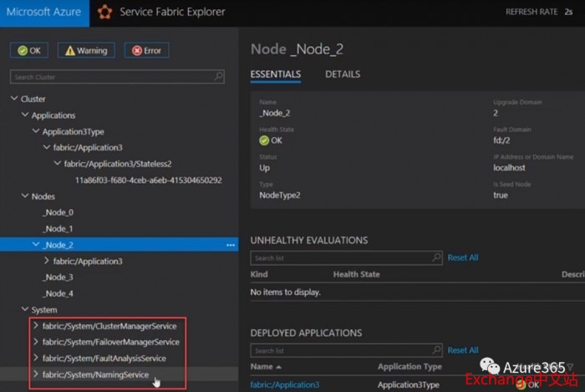The width and height of the screenshot is (585, 392).
Task: Click Reset All for Unhealthy Evaluations
Action: [x=463, y=258]
